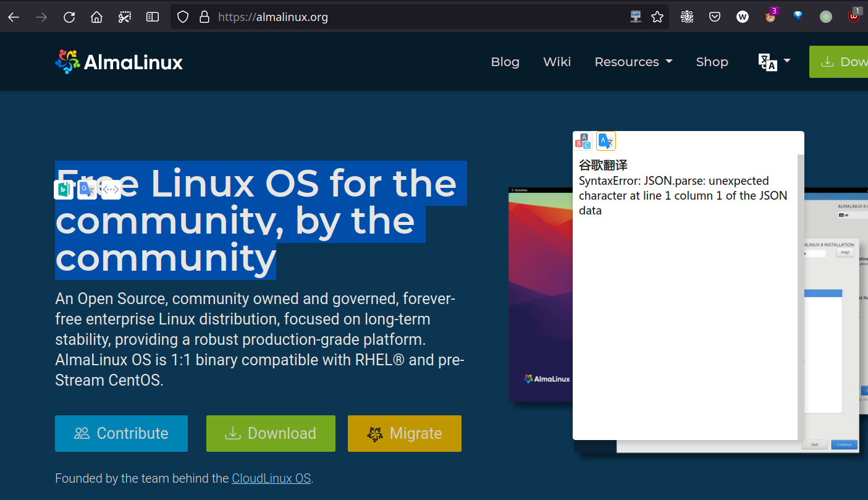Expand the Resources dropdown menu

[x=633, y=62]
